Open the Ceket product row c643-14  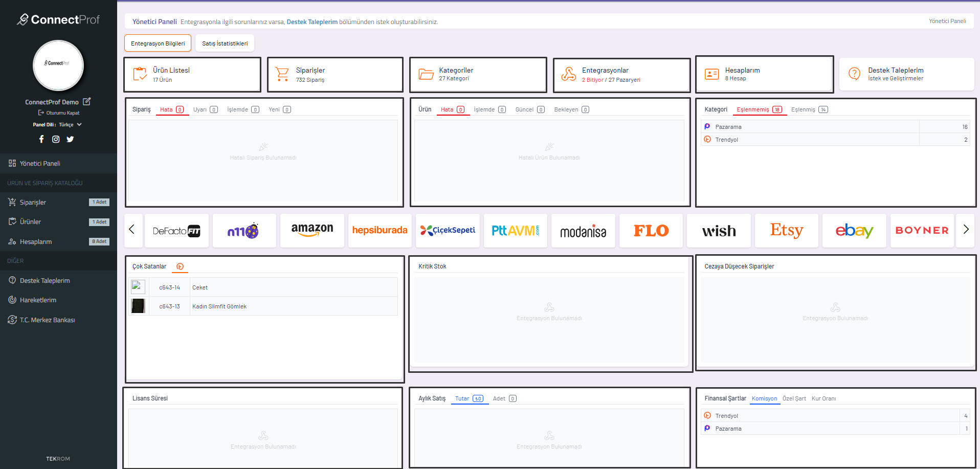tap(263, 287)
